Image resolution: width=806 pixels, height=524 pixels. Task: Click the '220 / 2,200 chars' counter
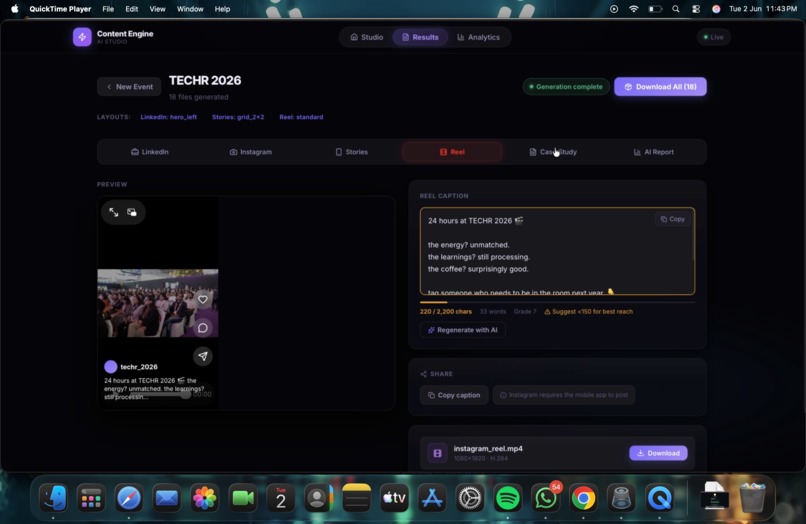coord(446,312)
